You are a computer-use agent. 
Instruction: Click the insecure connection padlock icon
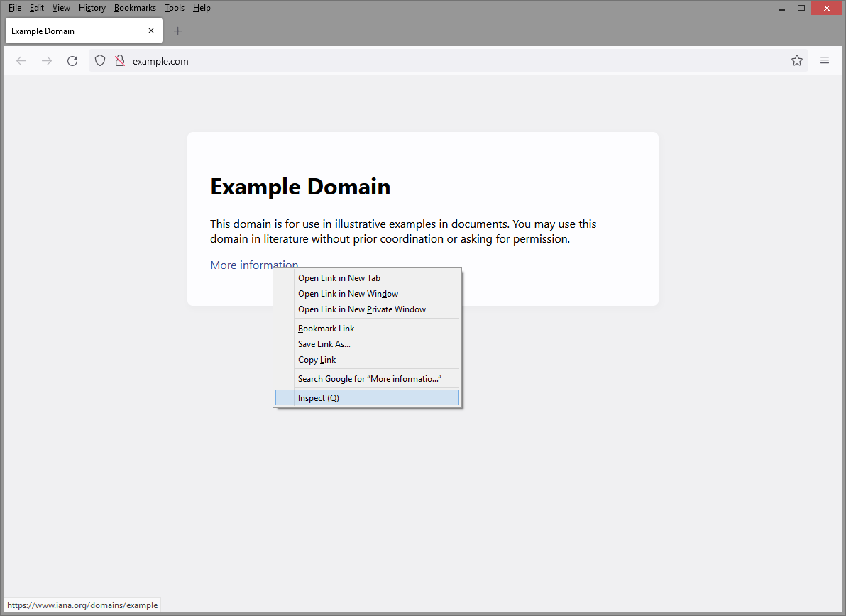(119, 60)
